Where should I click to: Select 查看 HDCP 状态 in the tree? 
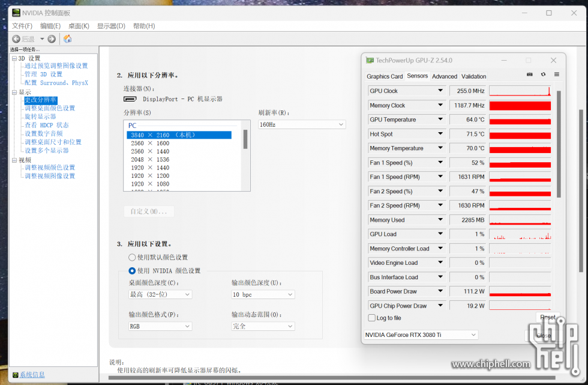(x=47, y=125)
